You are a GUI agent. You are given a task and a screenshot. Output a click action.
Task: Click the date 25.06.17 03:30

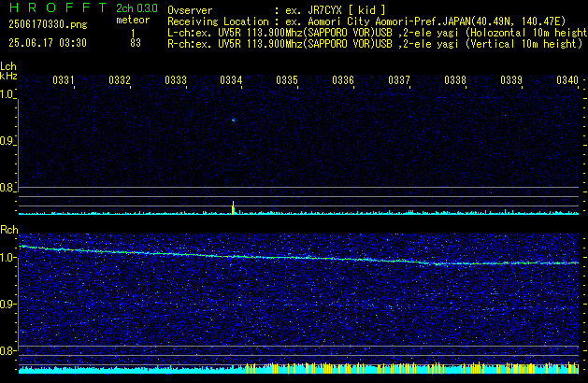click(48, 43)
